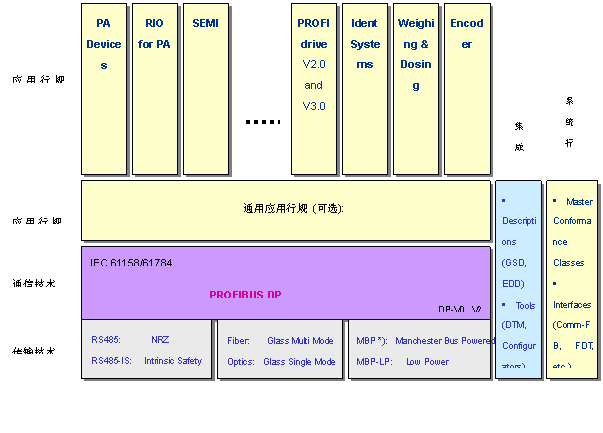The image size is (603, 433).
Task: Select the Weighing & Dosing box
Action: click(416, 89)
